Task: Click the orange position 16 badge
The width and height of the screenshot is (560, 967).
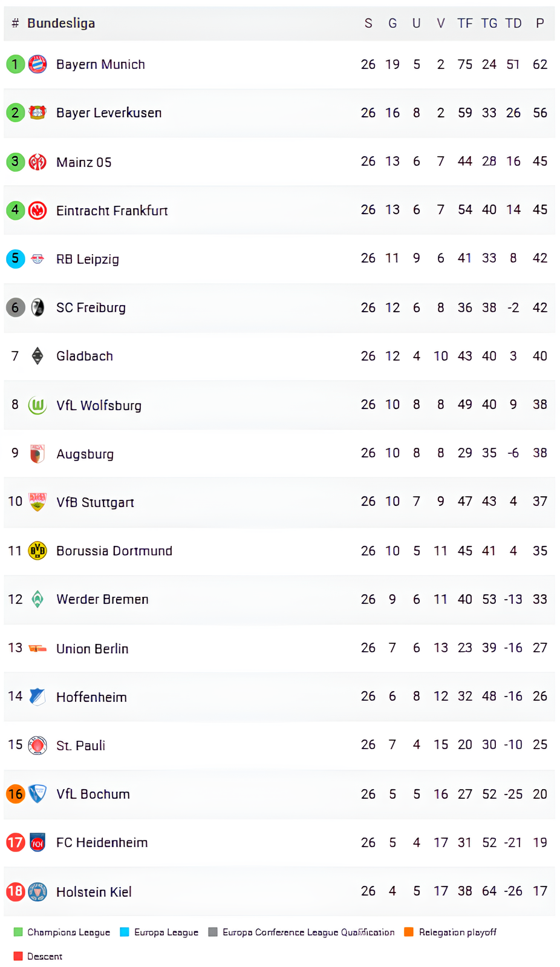Action: tap(15, 794)
